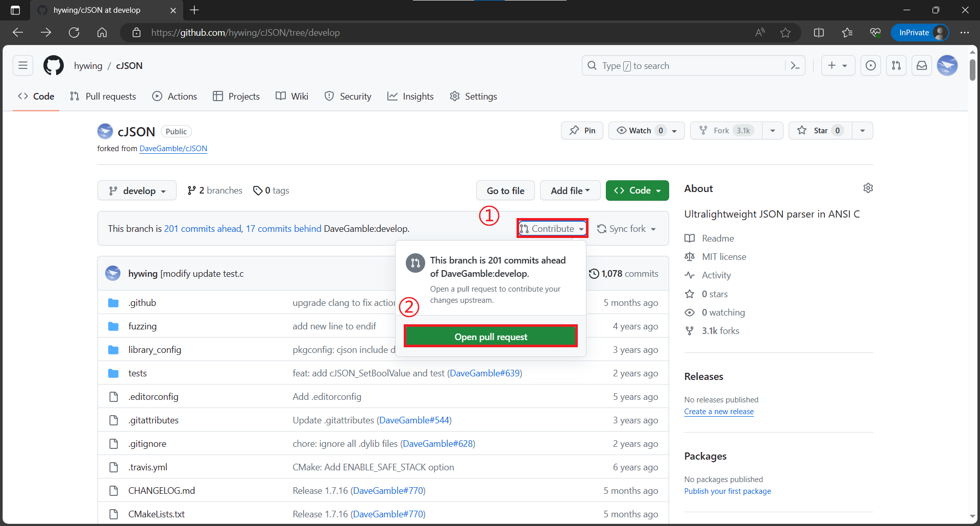Open fork options dropdown arrow
This screenshot has width=980, height=526.
point(773,130)
